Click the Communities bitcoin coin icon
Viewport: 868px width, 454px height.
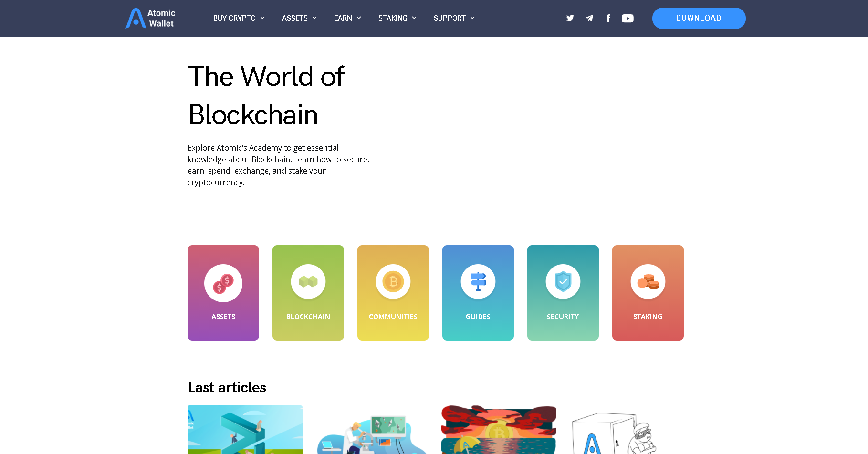[393, 282]
